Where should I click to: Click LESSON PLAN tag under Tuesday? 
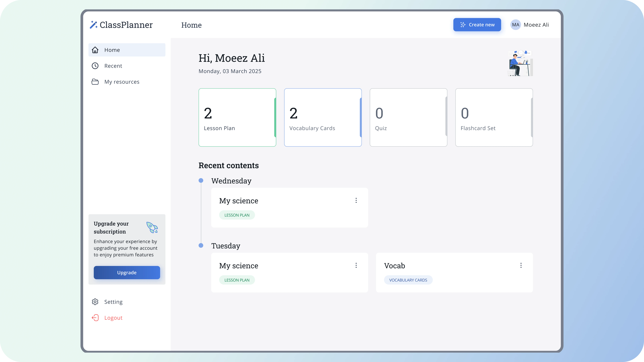[x=237, y=280]
